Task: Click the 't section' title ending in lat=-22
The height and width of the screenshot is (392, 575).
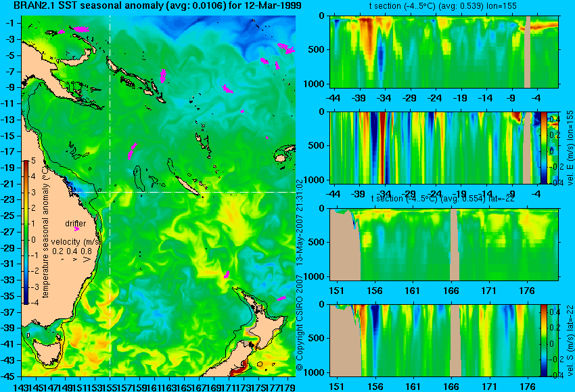Action: tap(443, 198)
